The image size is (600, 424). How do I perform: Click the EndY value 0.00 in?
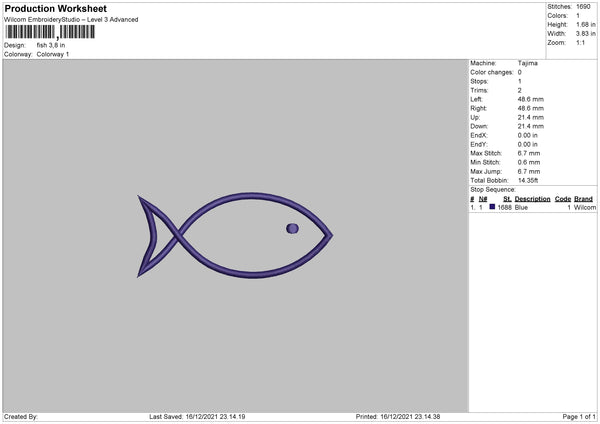[x=528, y=144]
